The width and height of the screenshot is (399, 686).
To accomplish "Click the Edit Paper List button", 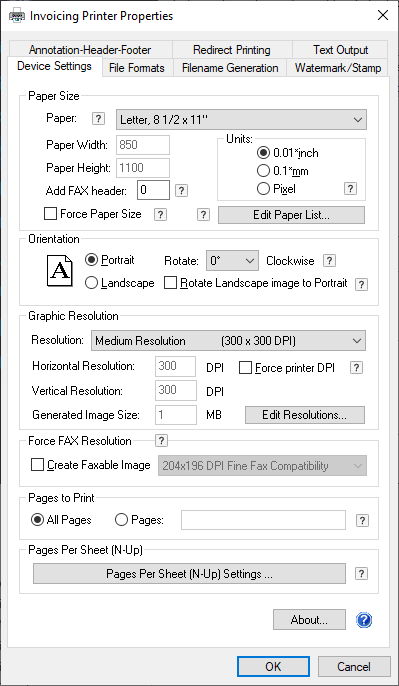I will [x=291, y=215].
